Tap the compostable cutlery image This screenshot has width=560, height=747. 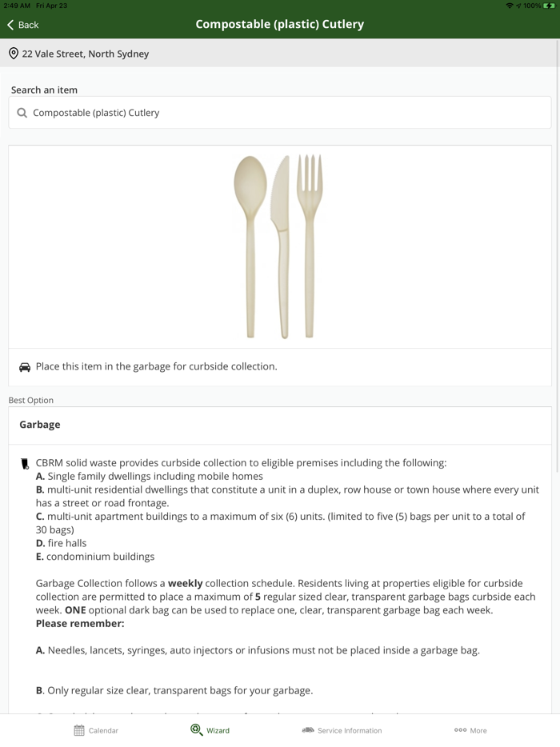pos(279,246)
